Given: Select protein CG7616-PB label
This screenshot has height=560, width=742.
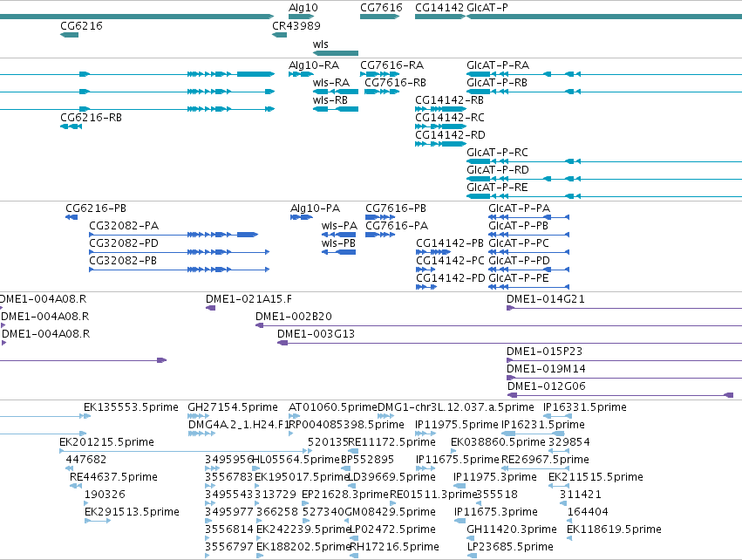Looking at the screenshot, I should [x=396, y=208].
